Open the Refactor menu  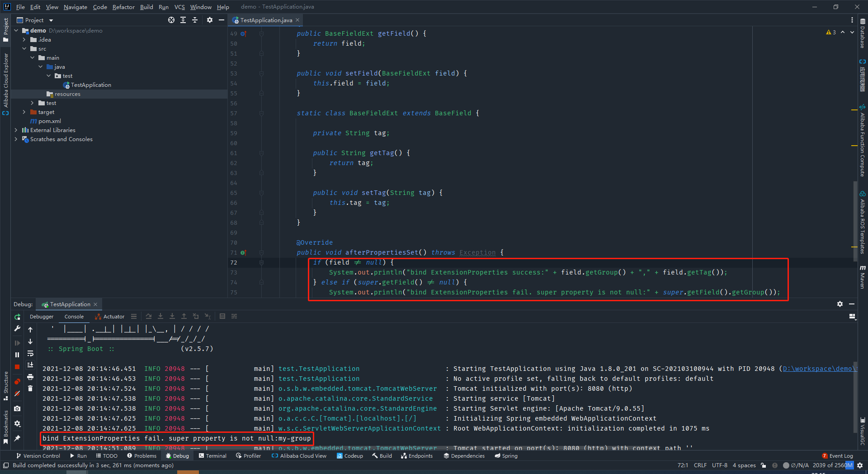pos(123,7)
